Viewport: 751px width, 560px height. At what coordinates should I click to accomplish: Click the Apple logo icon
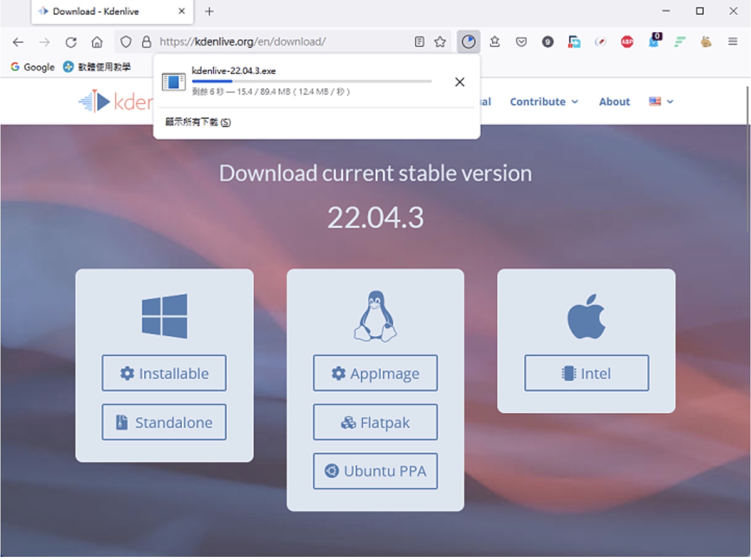click(x=586, y=316)
